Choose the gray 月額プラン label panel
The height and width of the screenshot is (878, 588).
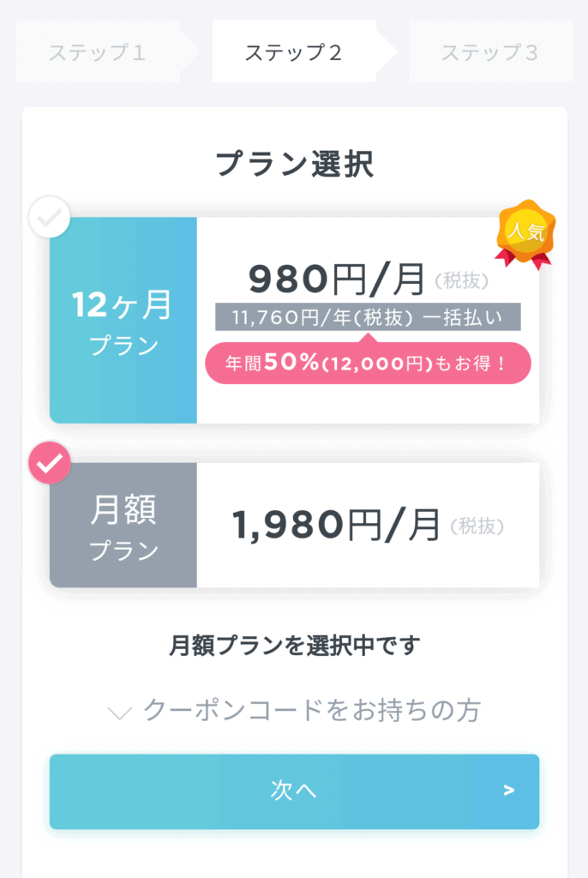[123, 526]
